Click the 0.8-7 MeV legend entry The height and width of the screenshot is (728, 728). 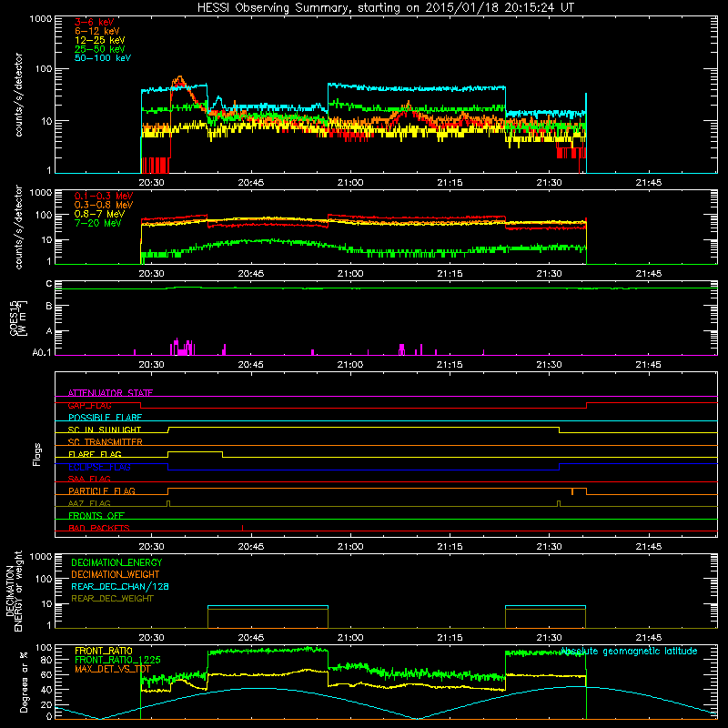point(99,214)
